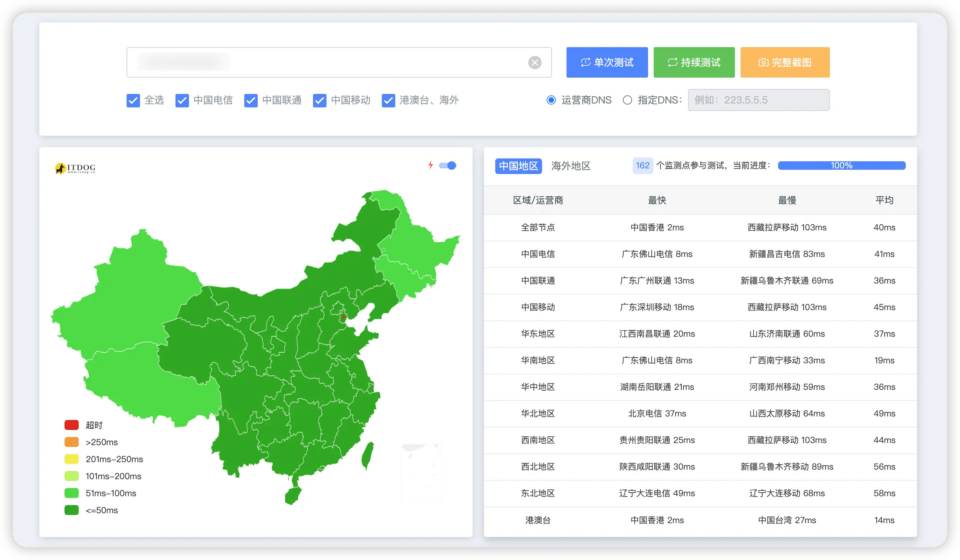Click the red 超时 legend swatch
This screenshot has height=560, width=960.
tap(72, 425)
